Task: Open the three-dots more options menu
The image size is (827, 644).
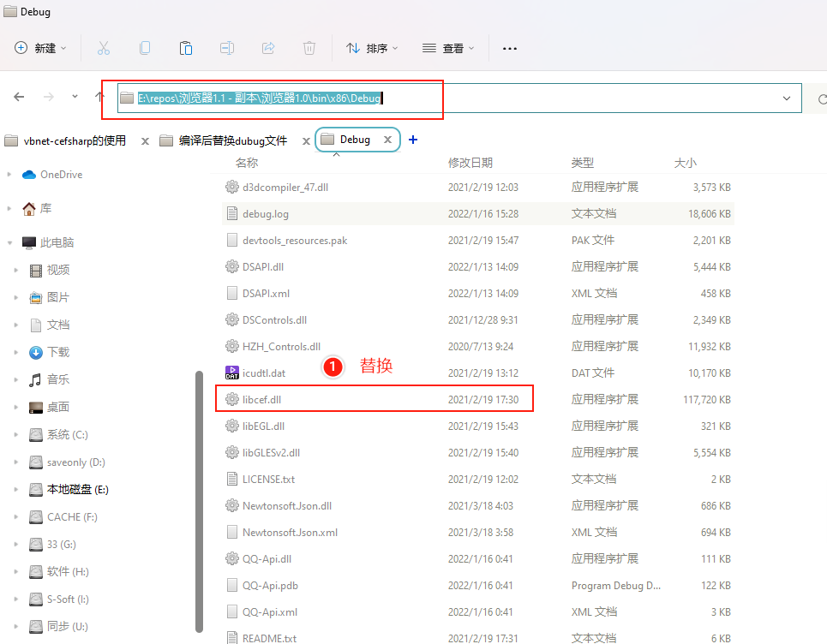Action: pyautogui.click(x=510, y=49)
